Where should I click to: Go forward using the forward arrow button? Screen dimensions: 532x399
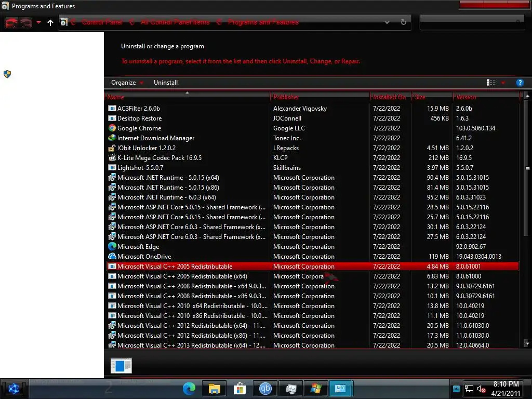(x=26, y=22)
